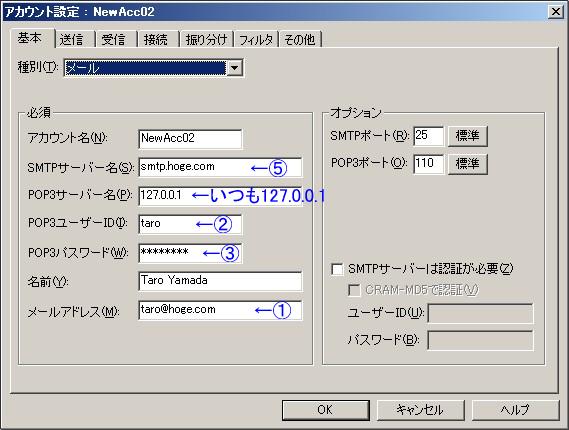Click the SMTPポート number field
Screen dimensions: 569x430
point(429,136)
